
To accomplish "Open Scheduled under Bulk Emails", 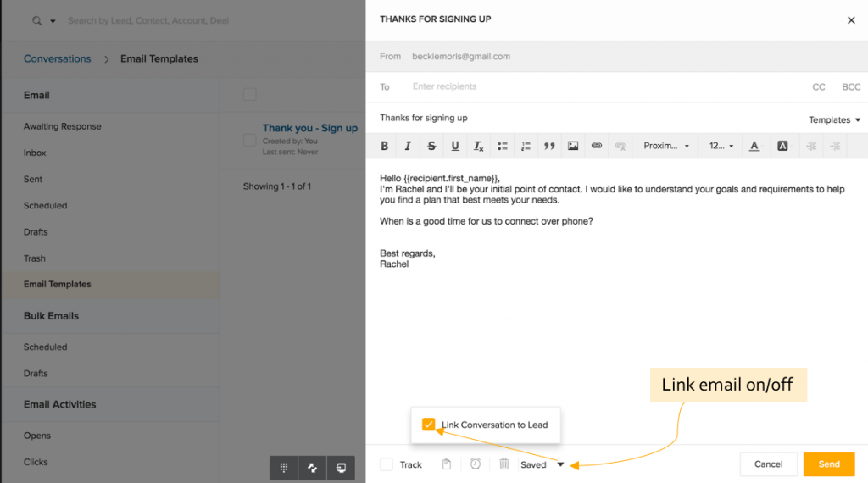I will [x=45, y=347].
